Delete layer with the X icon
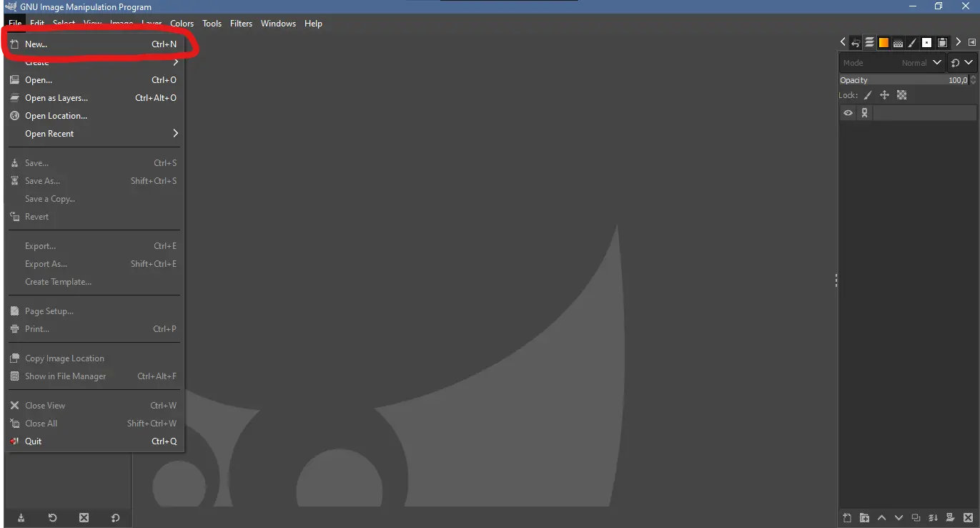 [x=968, y=518]
